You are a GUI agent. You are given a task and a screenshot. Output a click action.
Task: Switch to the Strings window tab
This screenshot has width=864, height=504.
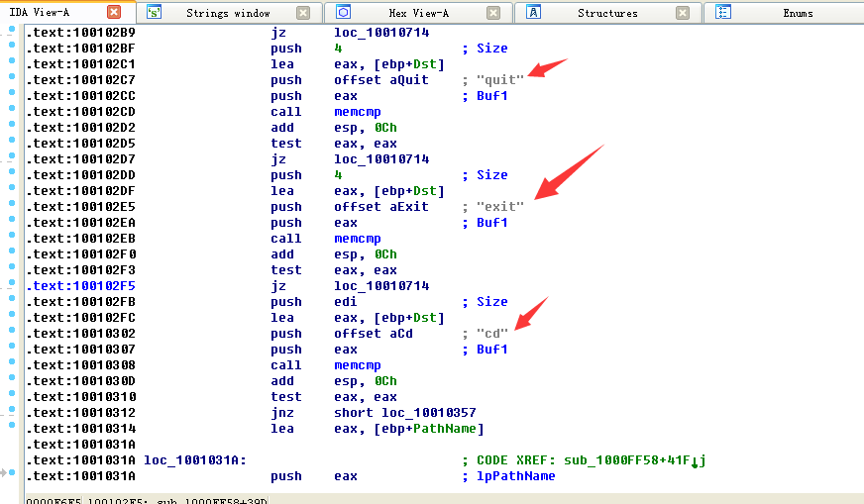click(228, 13)
